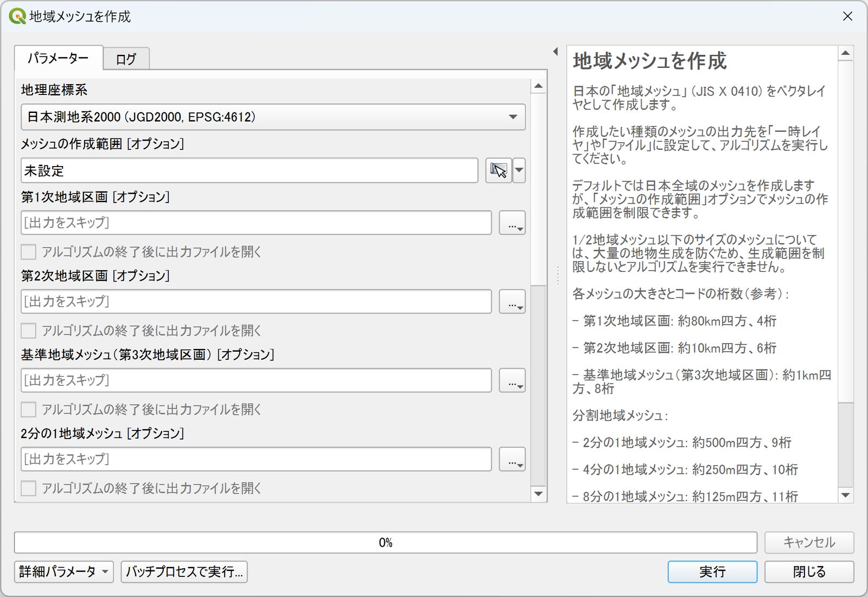Click the 実行 button

712,571
